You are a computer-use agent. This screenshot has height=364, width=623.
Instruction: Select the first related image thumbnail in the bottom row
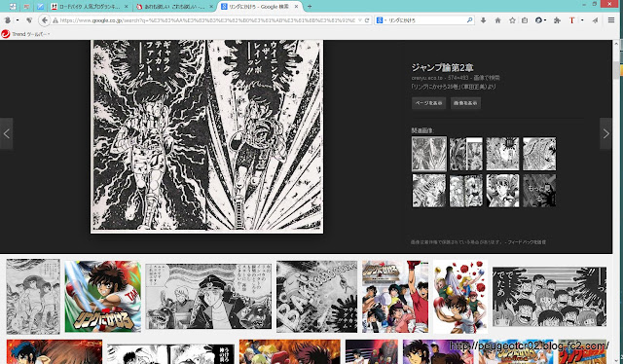429,191
